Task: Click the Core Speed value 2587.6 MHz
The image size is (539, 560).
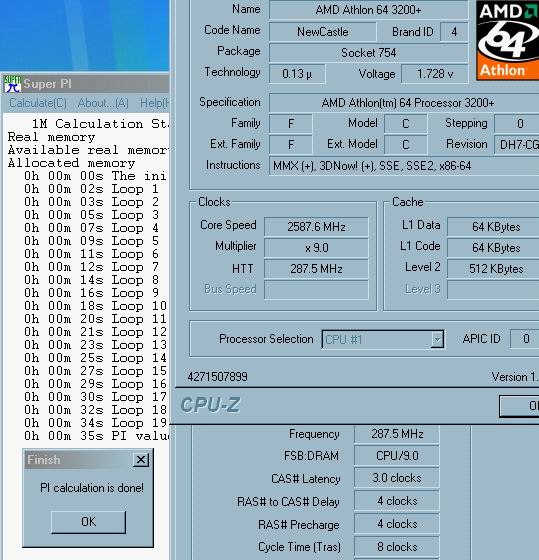Action: point(316,227)
